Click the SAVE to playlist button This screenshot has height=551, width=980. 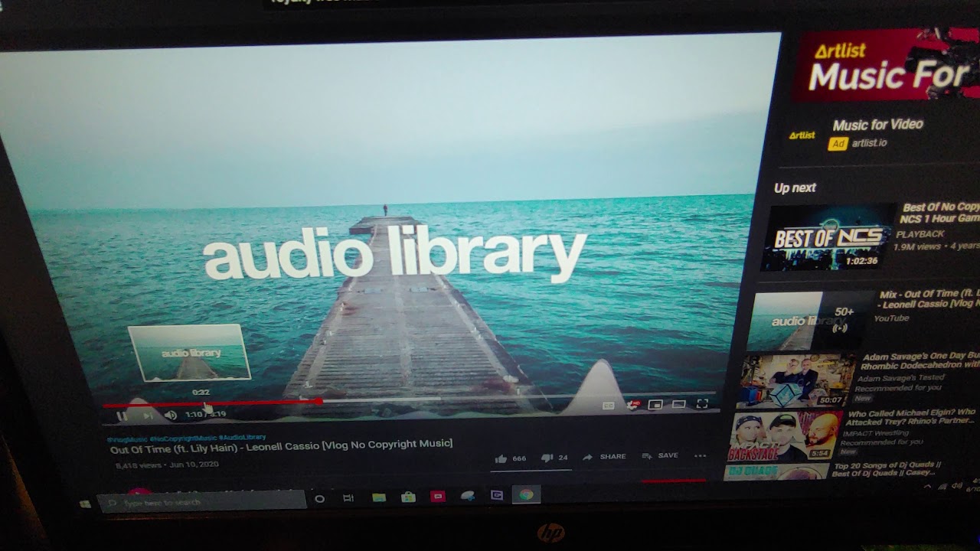pos(660,456)
